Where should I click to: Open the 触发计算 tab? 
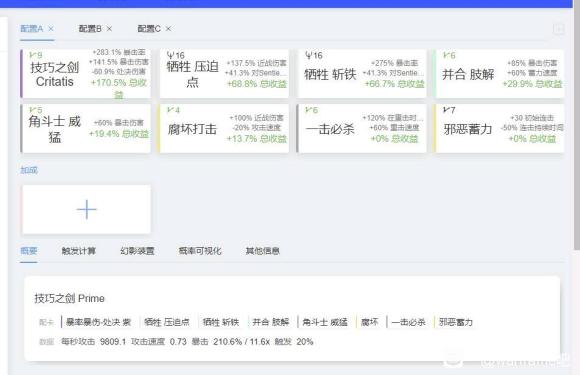point(79,251)
